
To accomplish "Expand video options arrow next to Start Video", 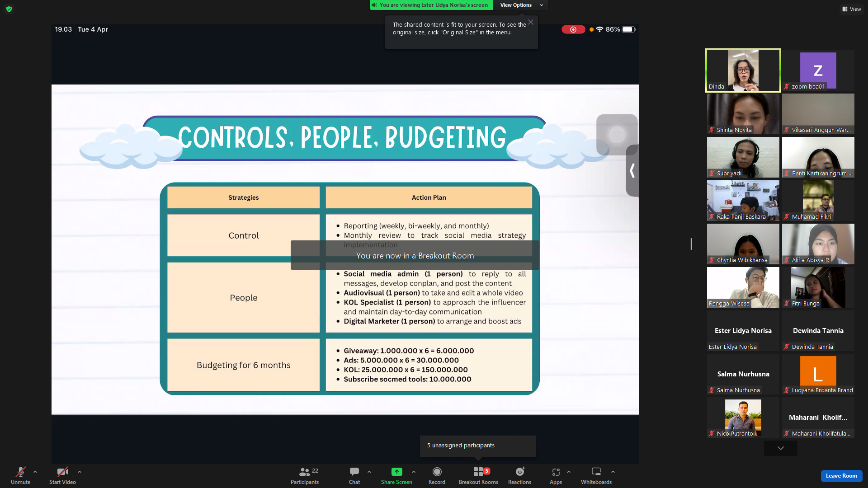I will pos(80,472).
